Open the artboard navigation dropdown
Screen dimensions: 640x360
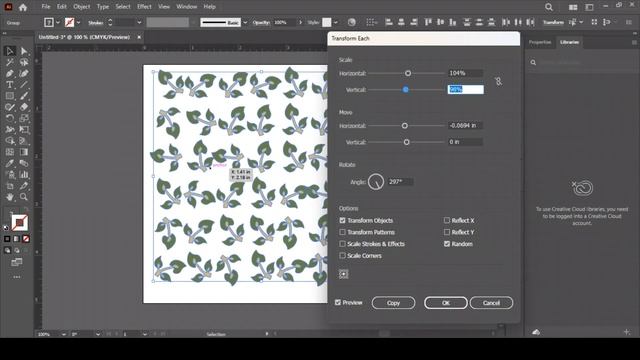[x=145, y=334]
